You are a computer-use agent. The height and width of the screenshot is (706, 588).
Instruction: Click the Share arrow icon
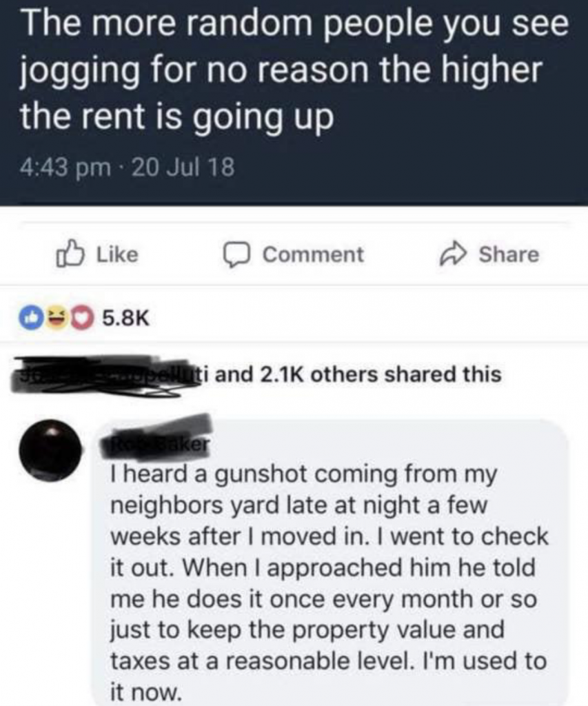(452, 254)
